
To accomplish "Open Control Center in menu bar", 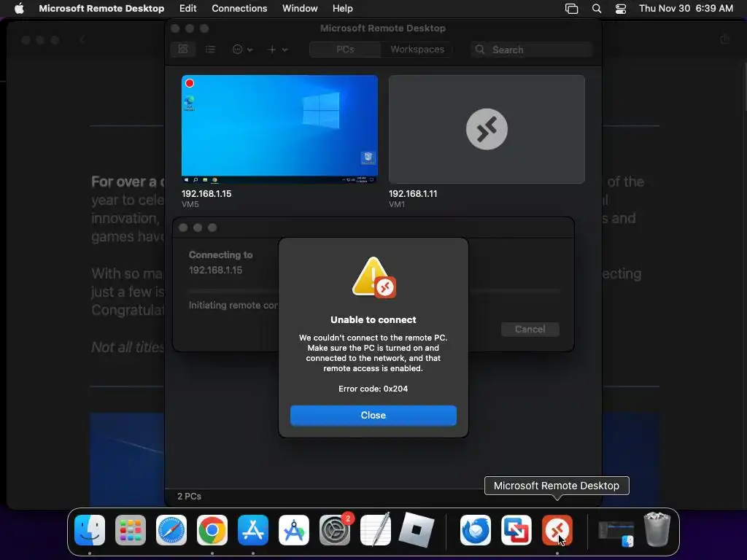I will click(x=621, y=9).
